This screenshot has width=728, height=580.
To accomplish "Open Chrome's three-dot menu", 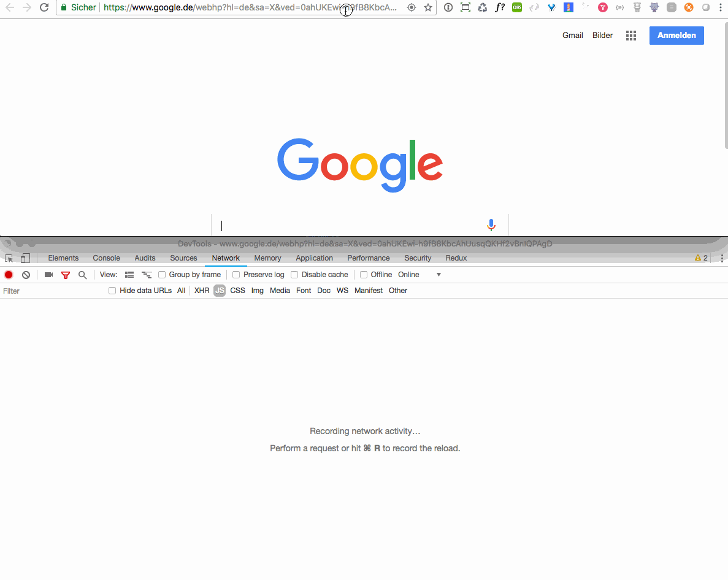I will pyautogui.click(x=721, y=7).
